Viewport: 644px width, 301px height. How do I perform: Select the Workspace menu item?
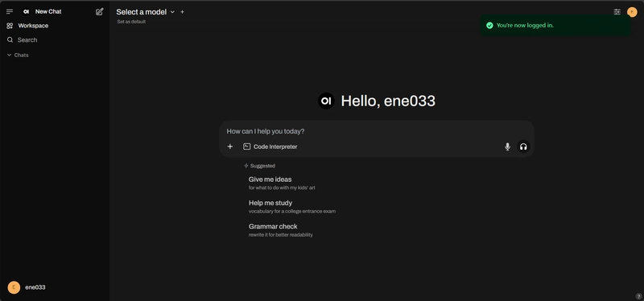point(27,26)
